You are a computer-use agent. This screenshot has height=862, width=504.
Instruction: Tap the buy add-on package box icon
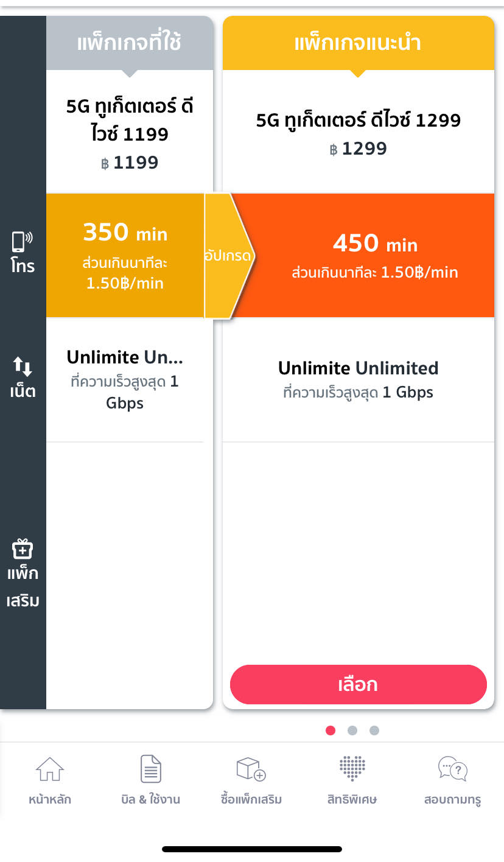[251, 769]
